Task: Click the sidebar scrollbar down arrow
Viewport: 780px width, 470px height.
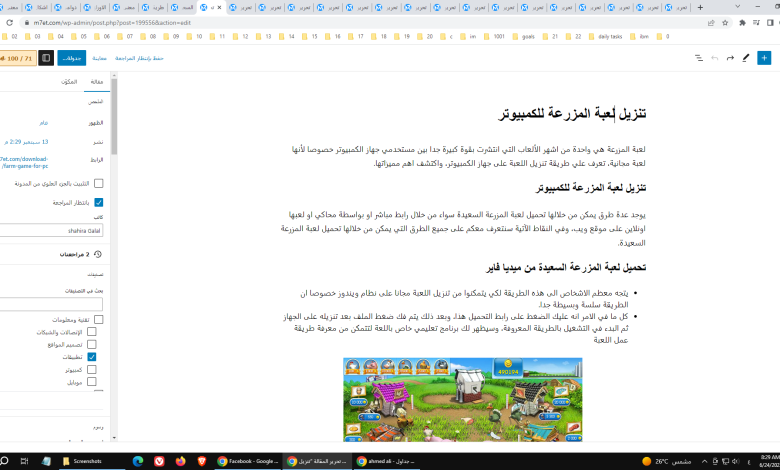Action: [114, 438]
